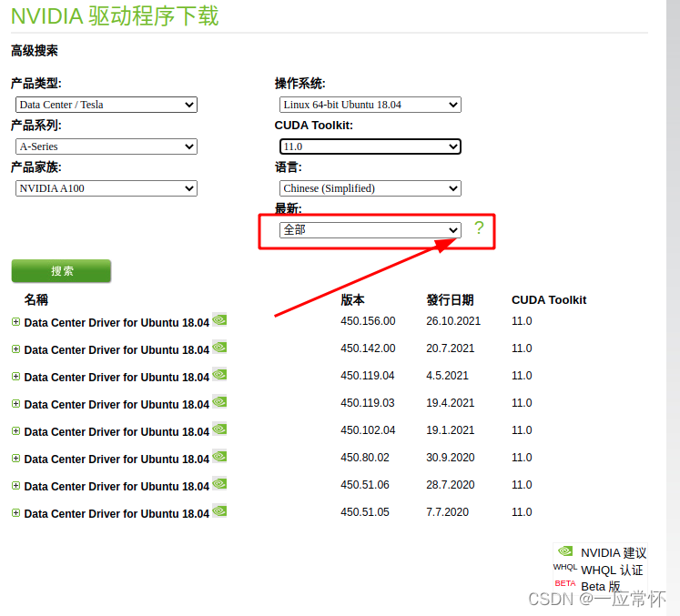Click version number 450.119.03
Screen dimensions: 680x616
click(368, 403)
